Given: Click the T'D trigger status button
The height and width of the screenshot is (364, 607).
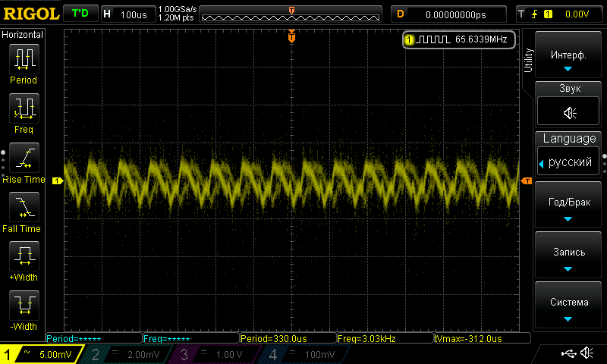Looking at the screenshot, I should (79, 14).
